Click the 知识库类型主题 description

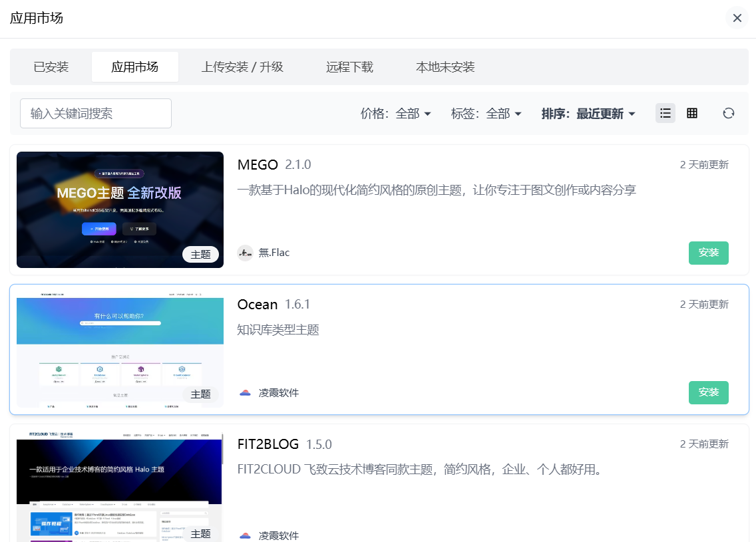(x=278, y=330)
